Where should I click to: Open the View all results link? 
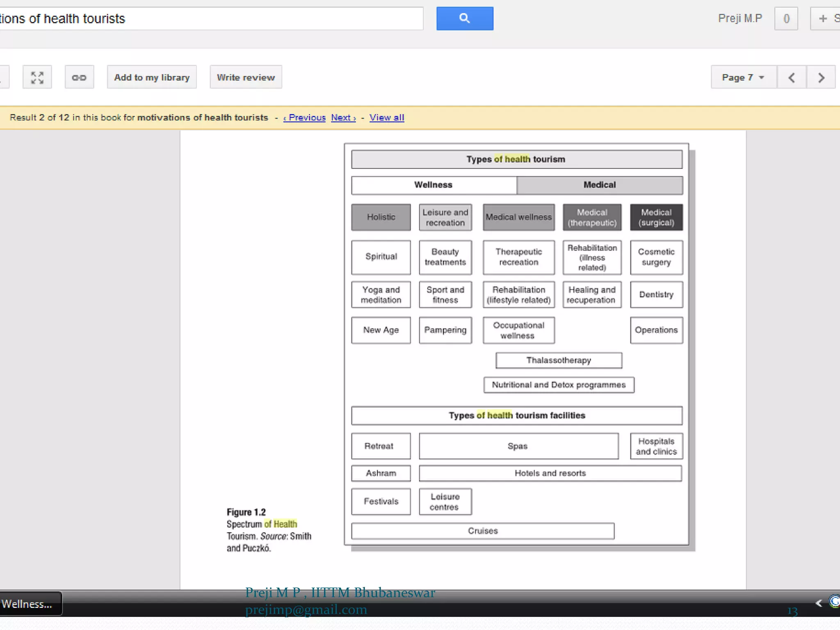(x=386, y=118)
